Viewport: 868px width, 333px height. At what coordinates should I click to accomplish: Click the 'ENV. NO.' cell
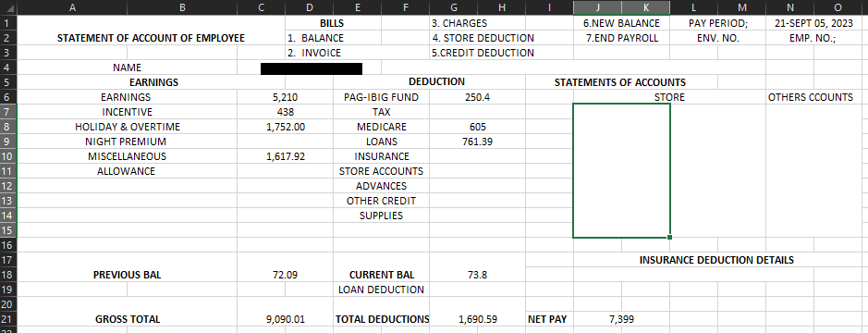point(718,38)
